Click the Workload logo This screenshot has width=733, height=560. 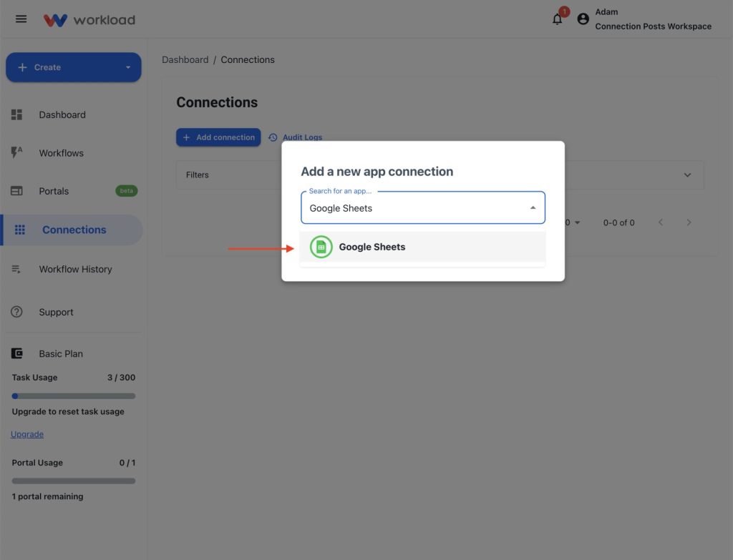(x=89, y=19)
